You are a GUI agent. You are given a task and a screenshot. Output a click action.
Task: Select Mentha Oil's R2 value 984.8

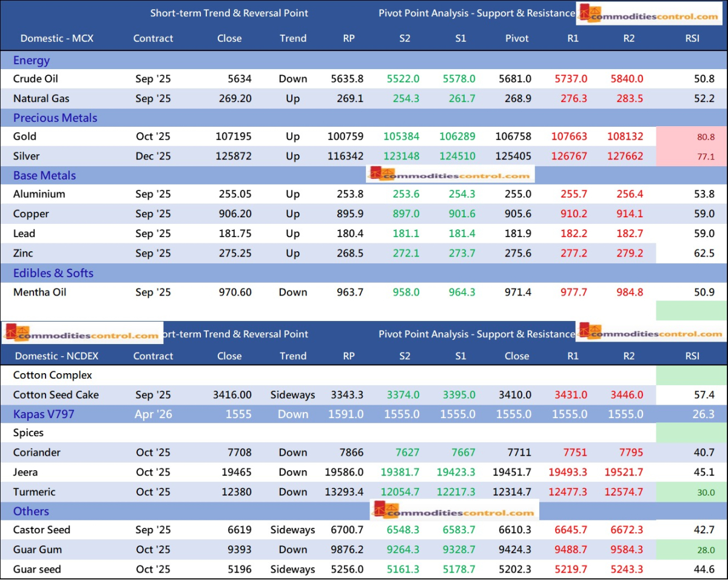[x=629, y=292]
